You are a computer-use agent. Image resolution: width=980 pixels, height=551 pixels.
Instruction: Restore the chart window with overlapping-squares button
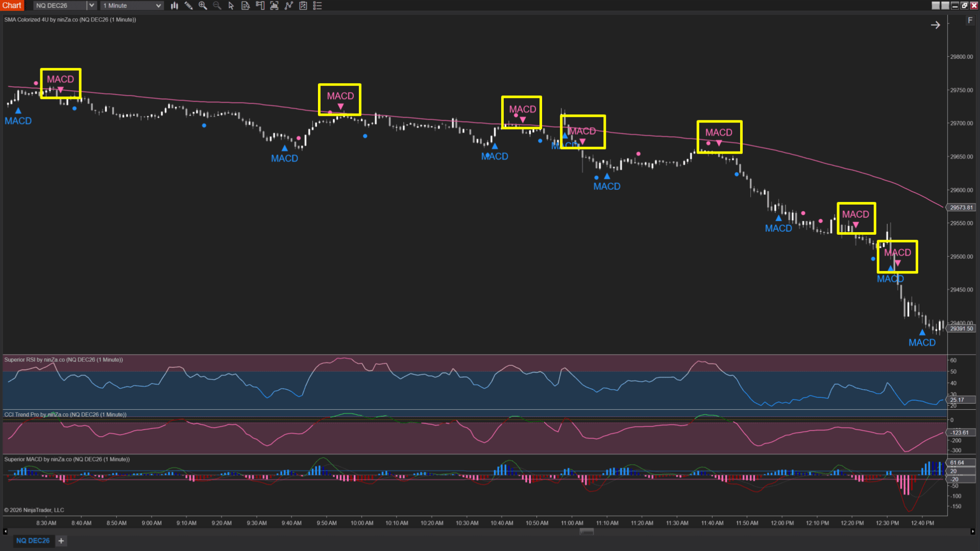(x=964, y=6)
